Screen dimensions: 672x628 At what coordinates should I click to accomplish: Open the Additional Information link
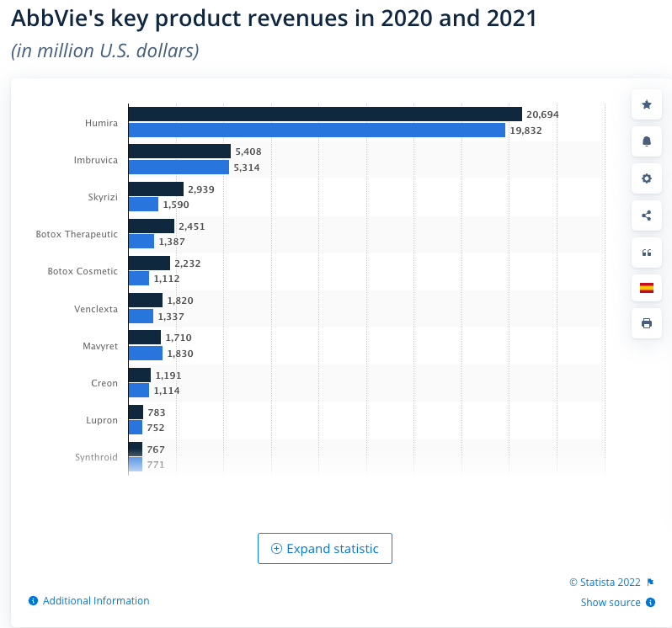pos(96,600)
